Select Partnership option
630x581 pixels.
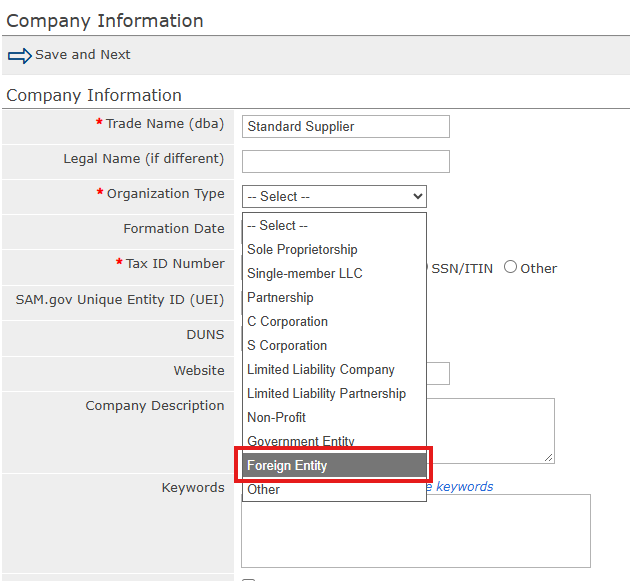[334, 297]
